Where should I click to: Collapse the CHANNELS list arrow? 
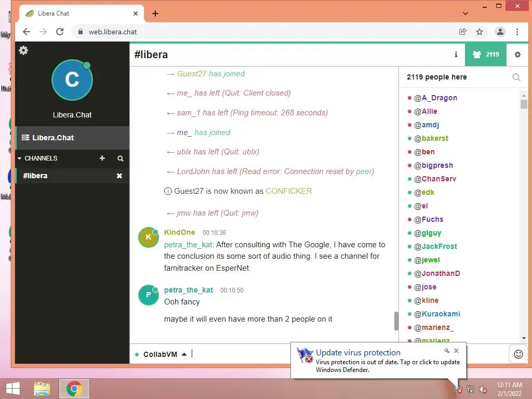point(19,158)
